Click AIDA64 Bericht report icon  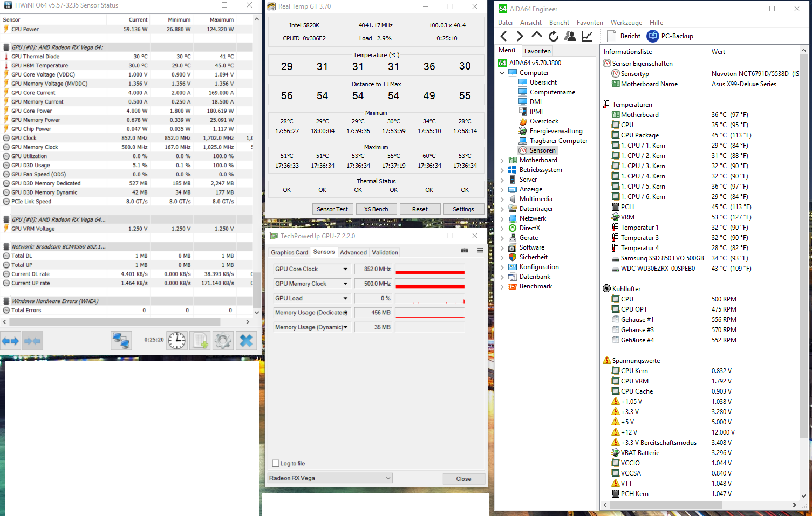[x=611, y=36]
